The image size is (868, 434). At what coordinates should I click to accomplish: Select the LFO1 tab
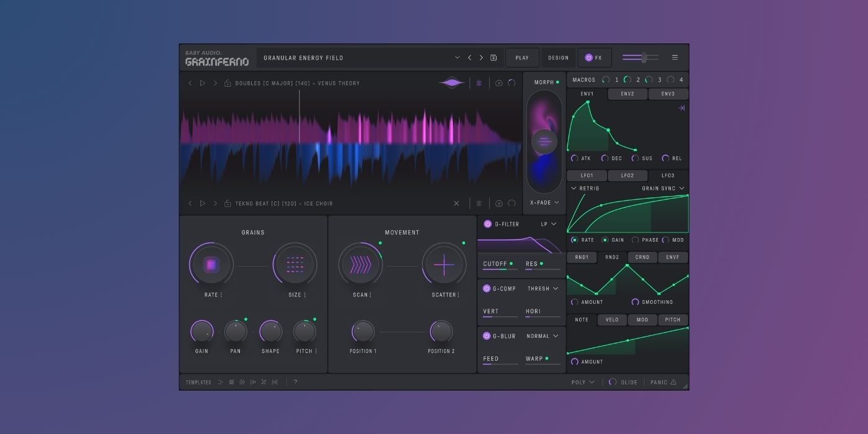[x=587, y=175]
